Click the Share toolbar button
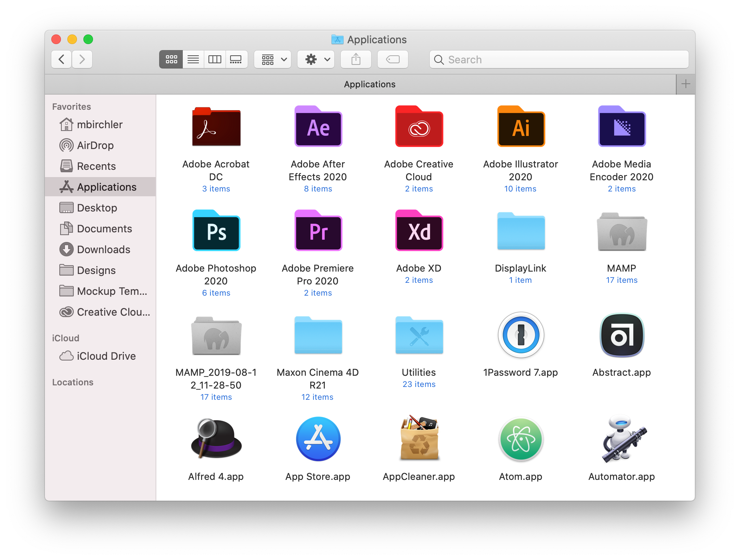This screenshot has width=740, height=560. tap(356, 60)
